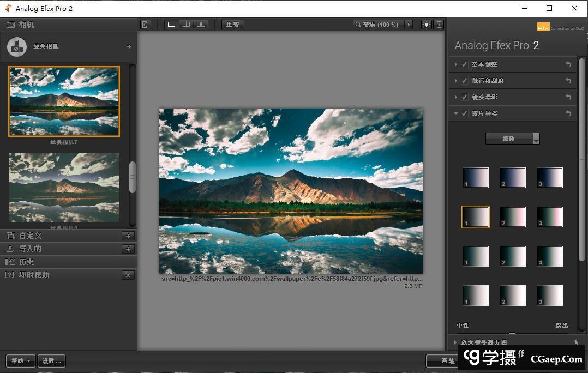Collapse the 胶片种类 section triangle
This screenshot has height=373, width=588.
click(x=456, y=113)
